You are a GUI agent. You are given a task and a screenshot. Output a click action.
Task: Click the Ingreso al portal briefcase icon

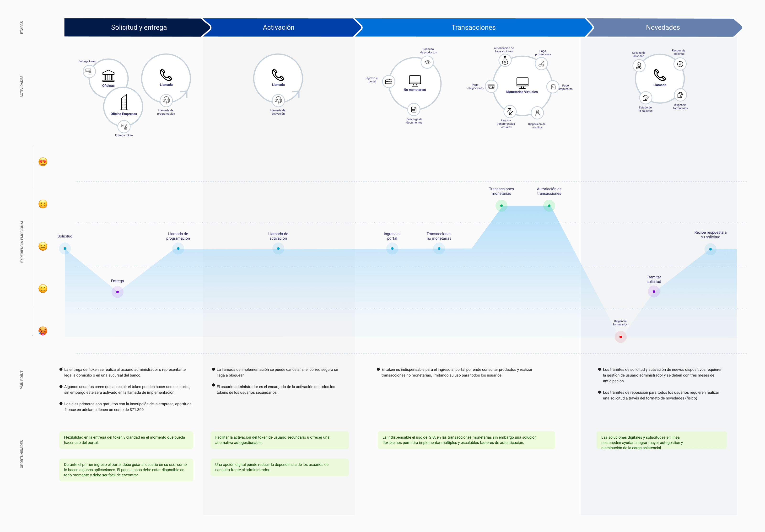coord(388,81)
